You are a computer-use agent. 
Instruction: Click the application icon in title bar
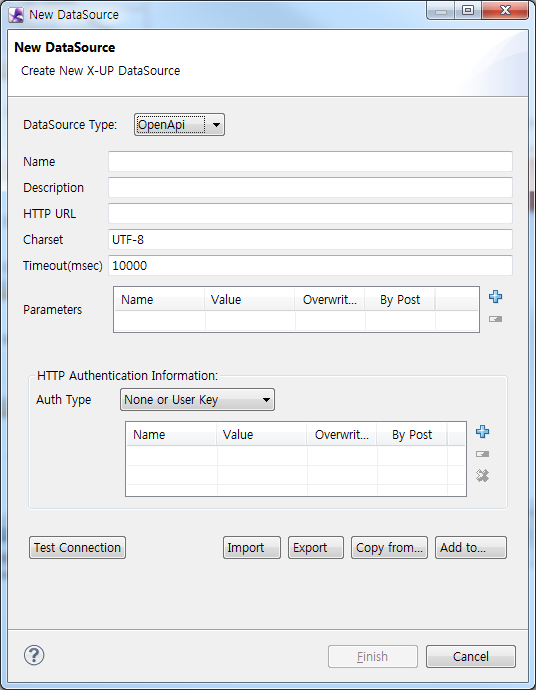pos(16,15)
